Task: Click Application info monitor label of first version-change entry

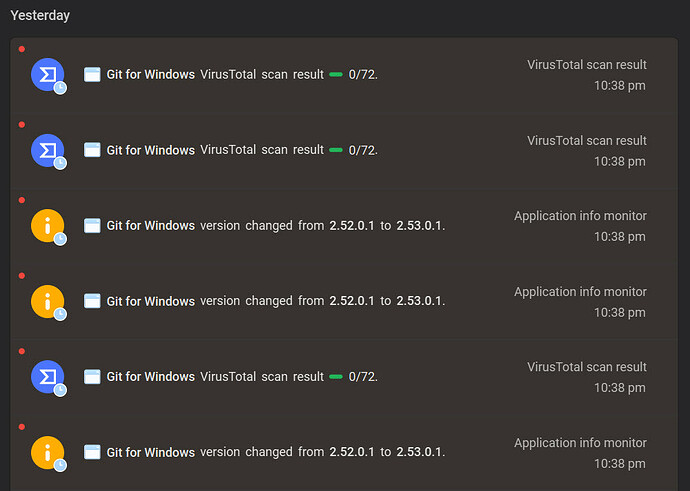Action: tap(580, 216)
